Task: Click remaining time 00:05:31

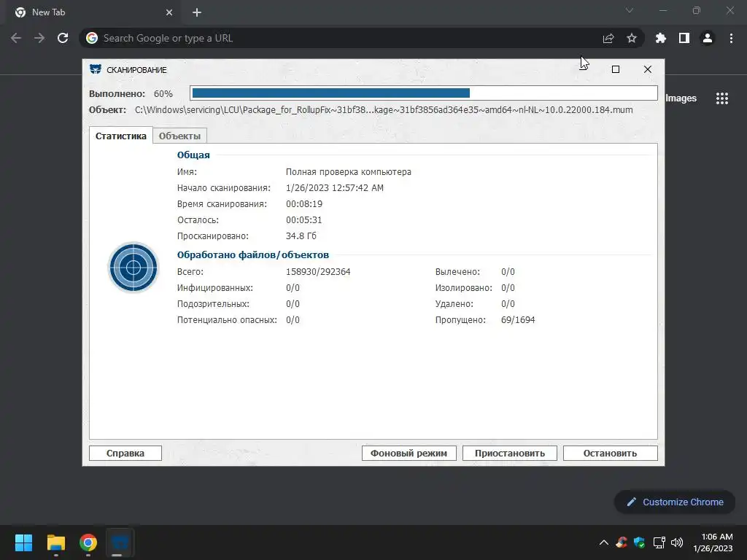Action: pos(304,220)
